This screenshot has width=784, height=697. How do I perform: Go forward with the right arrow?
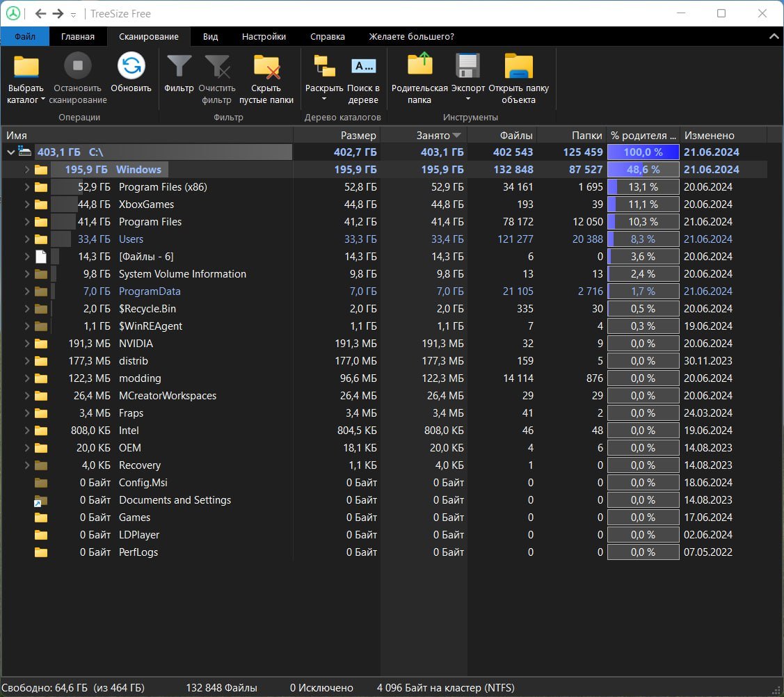click(58, 13)
